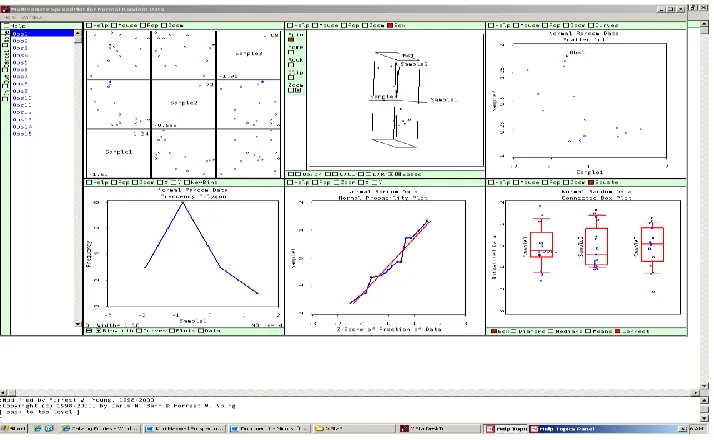Toggle Help checkbox in spin plot panel
Image resolution: width=714 pixels, height=440 pixels.
click(291, 26)
